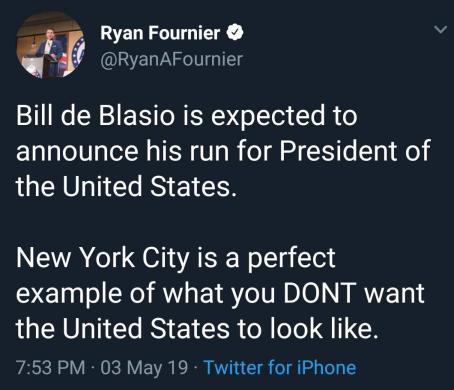The image size is (454, 390).
Task: Click United States in the last line
Action: [146, 328]
